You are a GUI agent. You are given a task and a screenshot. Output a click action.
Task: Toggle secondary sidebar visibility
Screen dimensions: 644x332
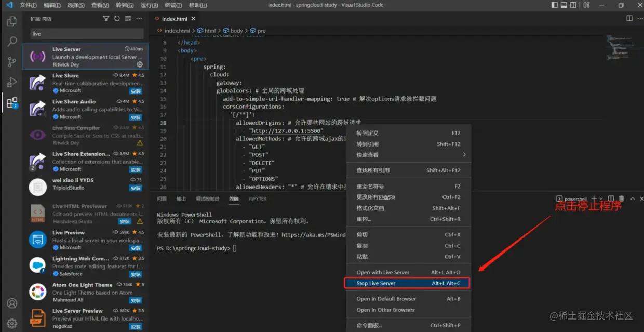pyautogui.click(x=574, y=5)
